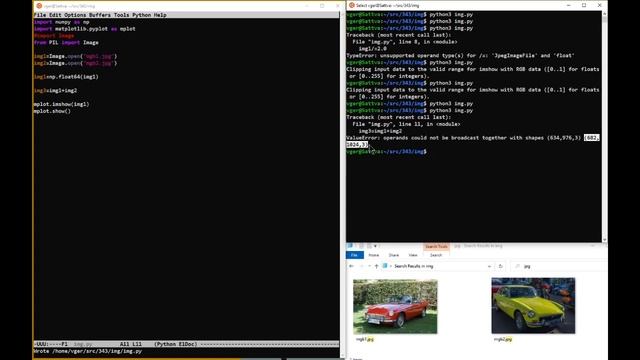Click the mgb1.jpg file name label

pos(364,339)
